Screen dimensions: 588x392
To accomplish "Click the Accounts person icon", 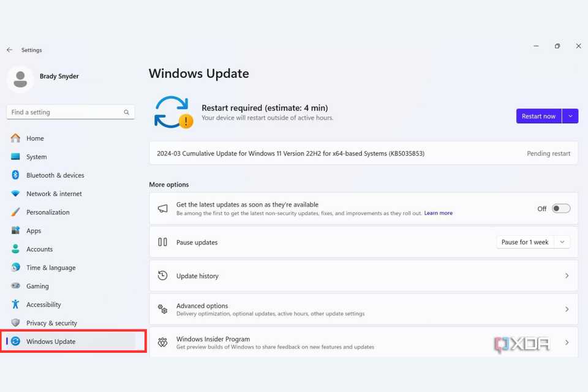I will click(15, 249).
